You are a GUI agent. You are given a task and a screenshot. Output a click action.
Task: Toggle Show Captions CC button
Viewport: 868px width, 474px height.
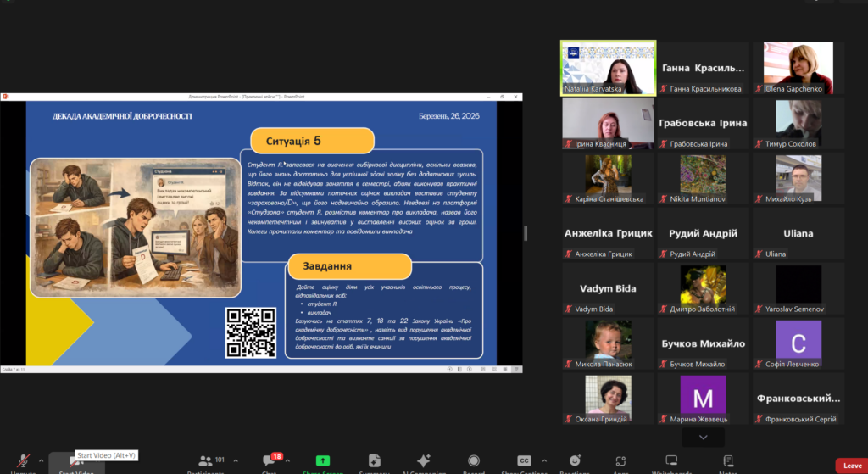point(524,462)
